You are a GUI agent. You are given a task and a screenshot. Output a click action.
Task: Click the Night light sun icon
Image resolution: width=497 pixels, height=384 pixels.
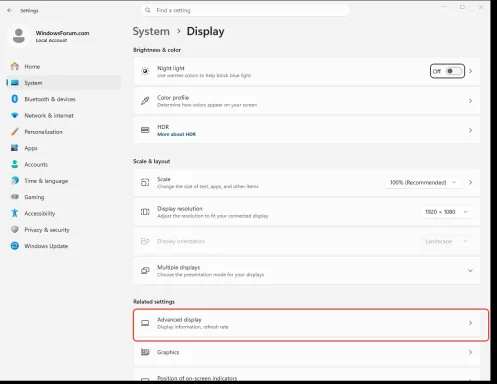(x=145, y=71)
